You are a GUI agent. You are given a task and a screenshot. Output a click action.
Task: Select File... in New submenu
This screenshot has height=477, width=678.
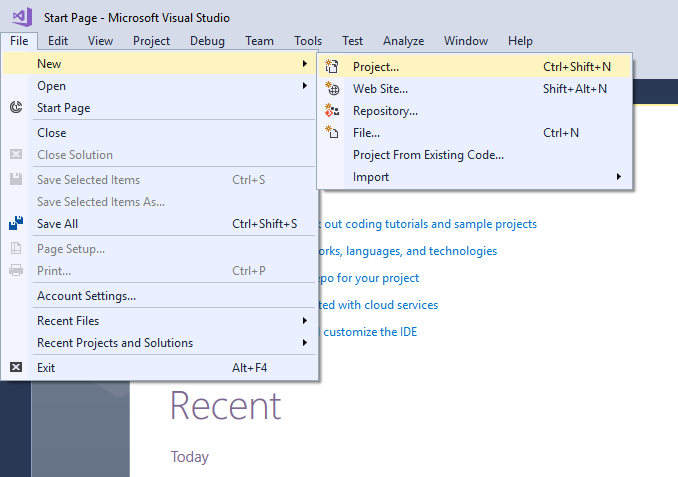tap(475, 133)
